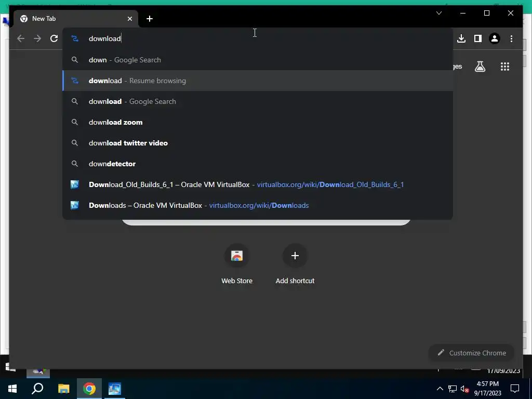The height and width of the screenshot is (399, 532).
Task: Choose the 'down - Google Search' suggestion
Action: (258, 60)
